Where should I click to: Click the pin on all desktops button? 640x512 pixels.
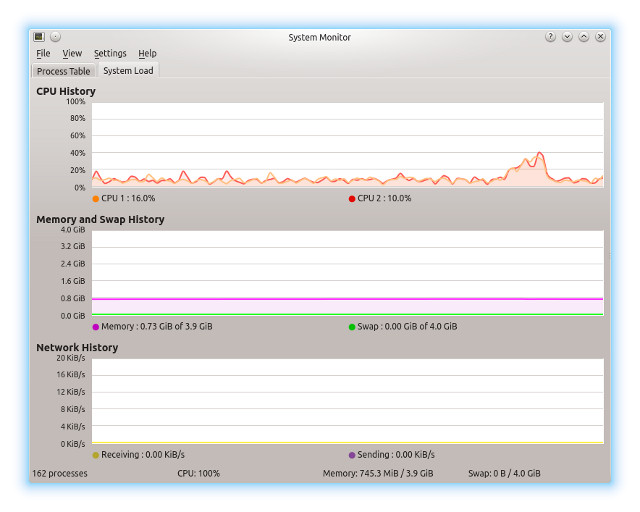click(x=56, y=37)
